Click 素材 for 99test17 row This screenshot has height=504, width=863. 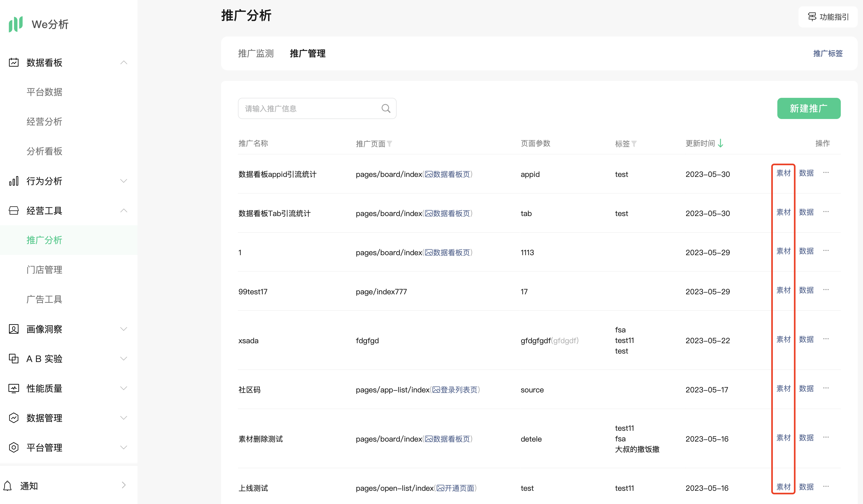(784, 290)
